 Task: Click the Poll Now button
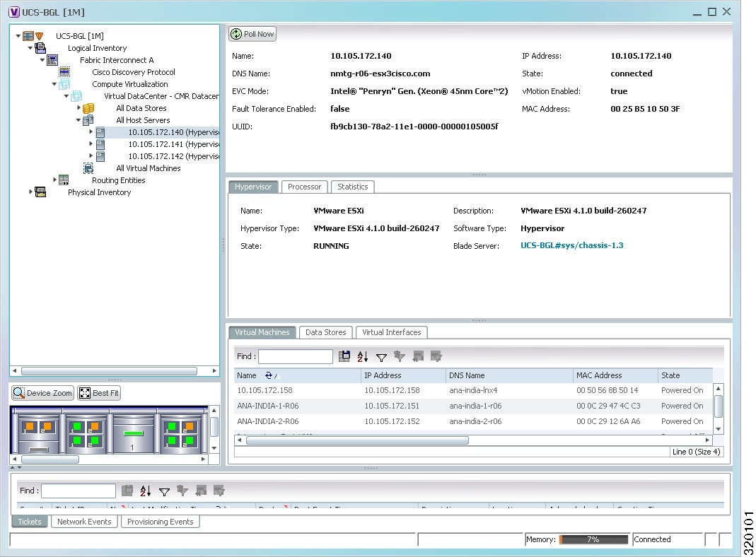click(x=252, y=34)
